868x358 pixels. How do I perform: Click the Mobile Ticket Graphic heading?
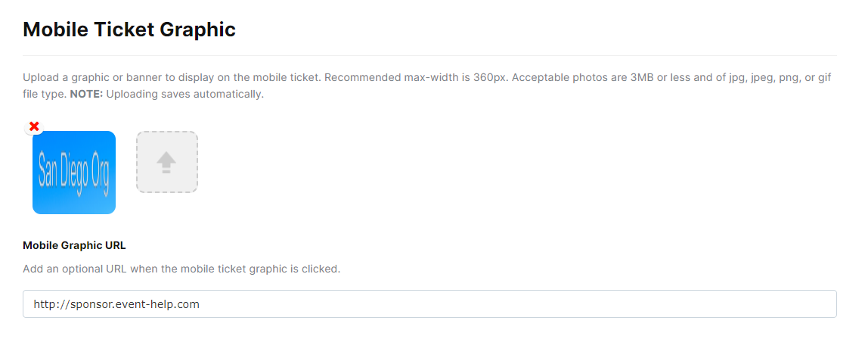click(129, 30)
